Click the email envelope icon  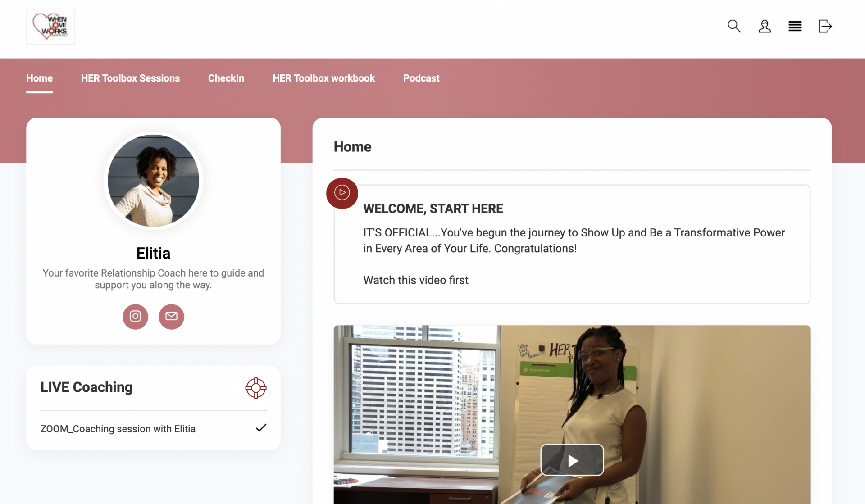[x=171, y=317]
